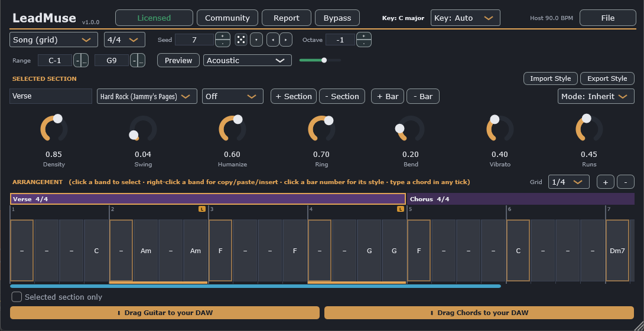Click the Licensed status button
This screenshot has height=331, width=644.
[154, 18]
